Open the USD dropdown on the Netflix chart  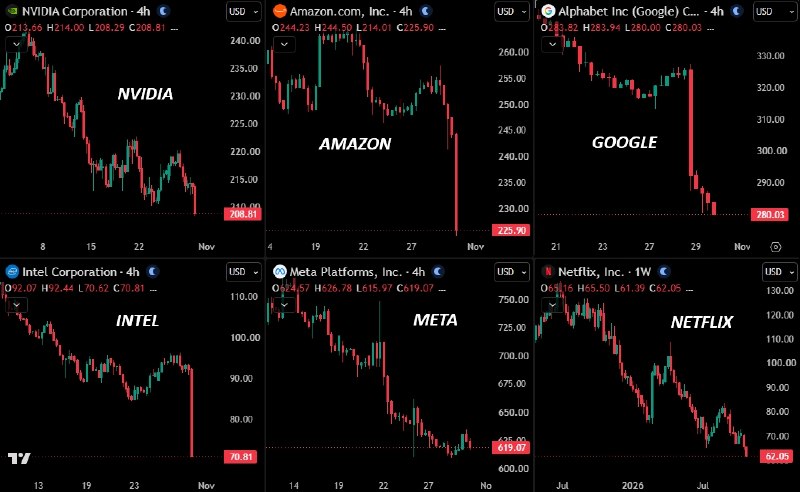point(780,272)
